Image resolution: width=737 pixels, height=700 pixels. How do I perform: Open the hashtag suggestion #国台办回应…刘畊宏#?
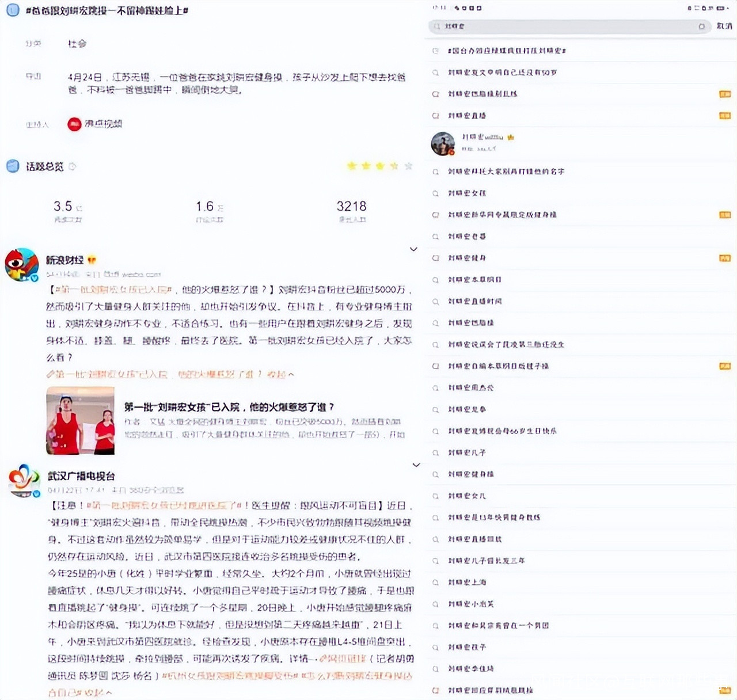point(507,51)
